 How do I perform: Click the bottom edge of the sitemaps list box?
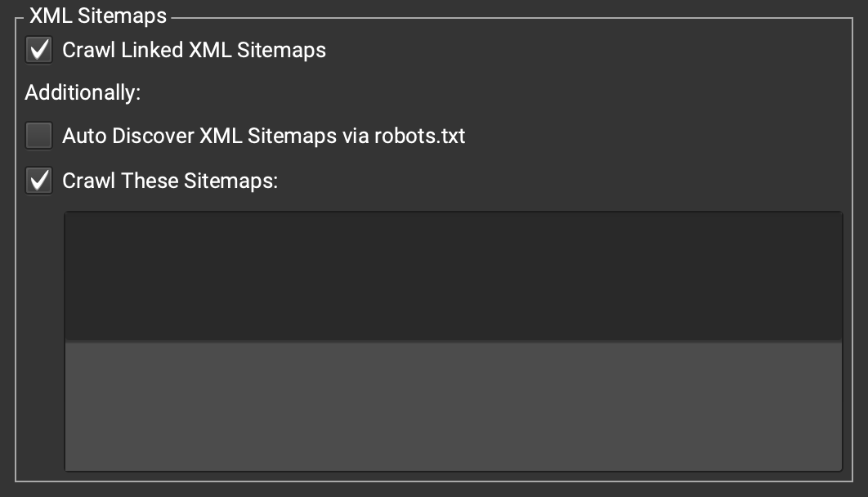(x=453, y=470)
